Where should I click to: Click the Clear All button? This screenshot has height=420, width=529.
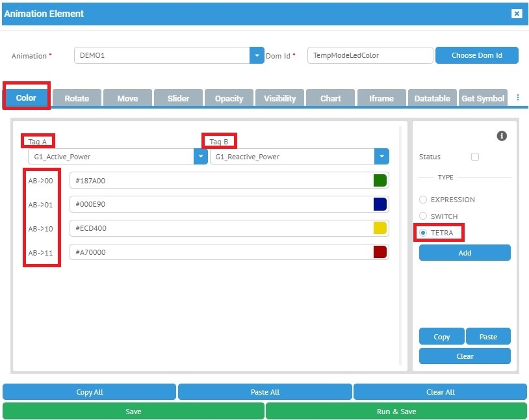[440, 392]
